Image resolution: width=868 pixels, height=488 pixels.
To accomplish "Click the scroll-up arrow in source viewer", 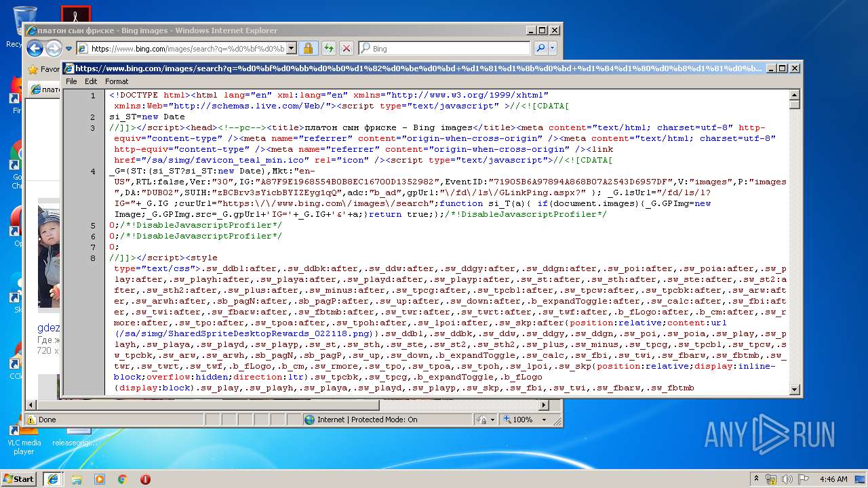I will pyautogui.click(x=795, y=94).
